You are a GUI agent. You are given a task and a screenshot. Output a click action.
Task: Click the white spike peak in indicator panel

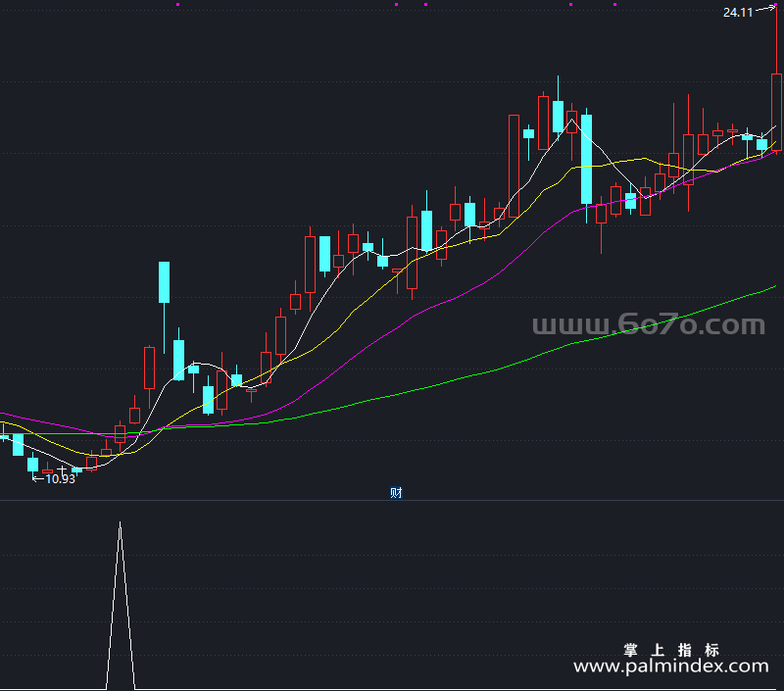point(120,524)
